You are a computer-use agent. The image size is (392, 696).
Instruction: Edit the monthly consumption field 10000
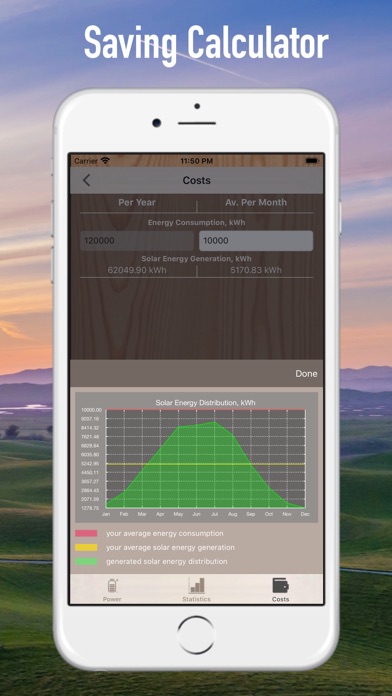tap(256, 241)
